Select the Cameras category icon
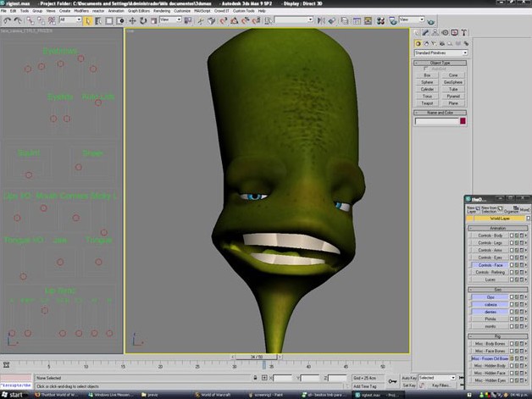This screenshot has width=532, height=399. click(441, 43)
